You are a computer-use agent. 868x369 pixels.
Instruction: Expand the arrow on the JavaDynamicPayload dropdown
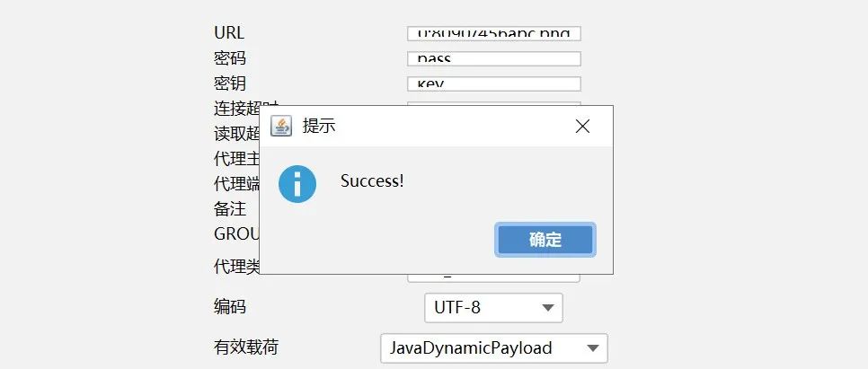click(593, 348)
